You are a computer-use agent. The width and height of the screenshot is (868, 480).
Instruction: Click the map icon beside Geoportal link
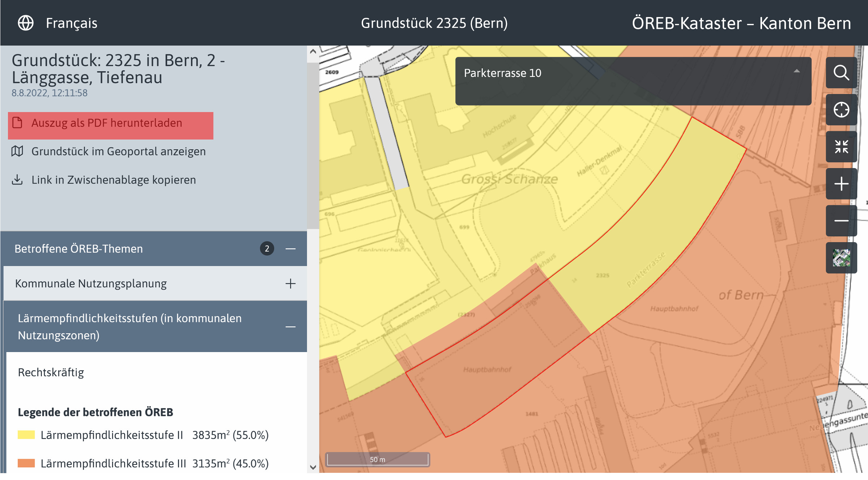point(17,151)
